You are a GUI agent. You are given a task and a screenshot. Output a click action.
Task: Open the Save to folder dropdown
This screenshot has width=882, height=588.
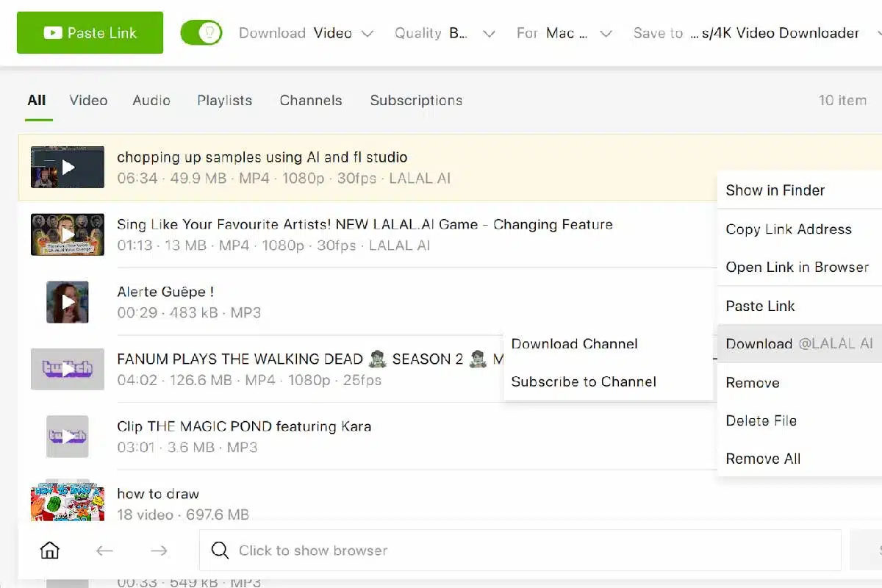pyautogui.click(x=757, y=33)
